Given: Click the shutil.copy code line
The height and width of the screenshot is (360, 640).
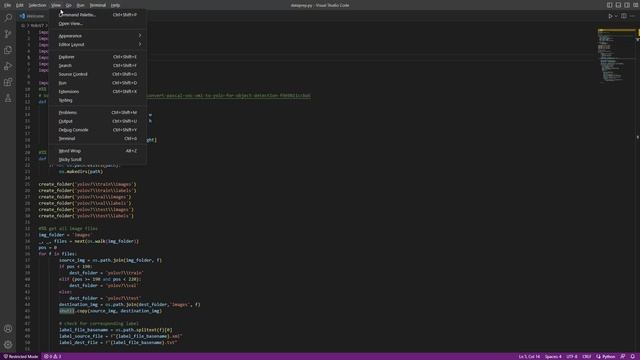Looking at the screenshot, I should pos(110,311).
